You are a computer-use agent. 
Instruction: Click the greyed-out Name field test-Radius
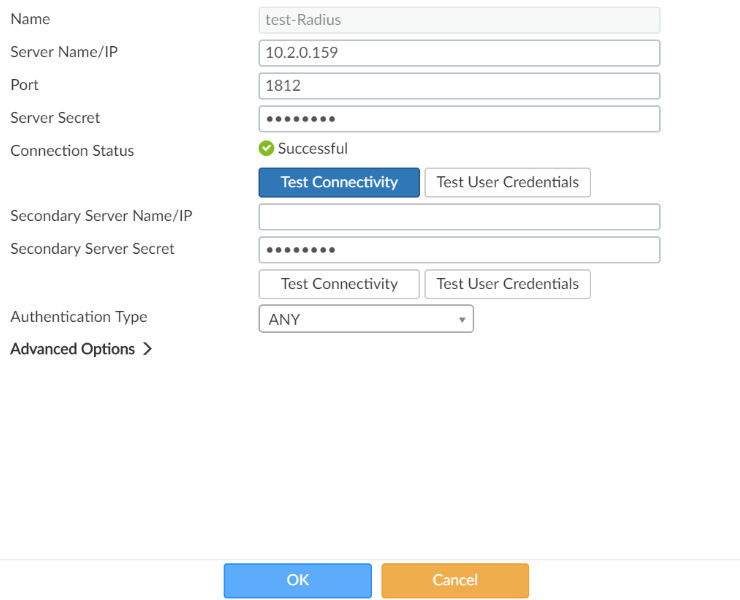pos(459,20)
